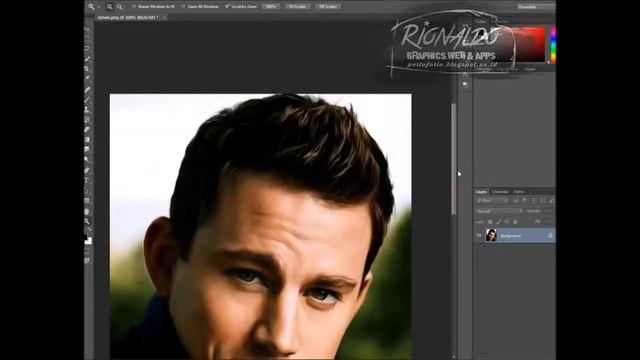Viewport: 640px width, 360px height.
Task: Select the Crop tool
Action: (88, 69)
